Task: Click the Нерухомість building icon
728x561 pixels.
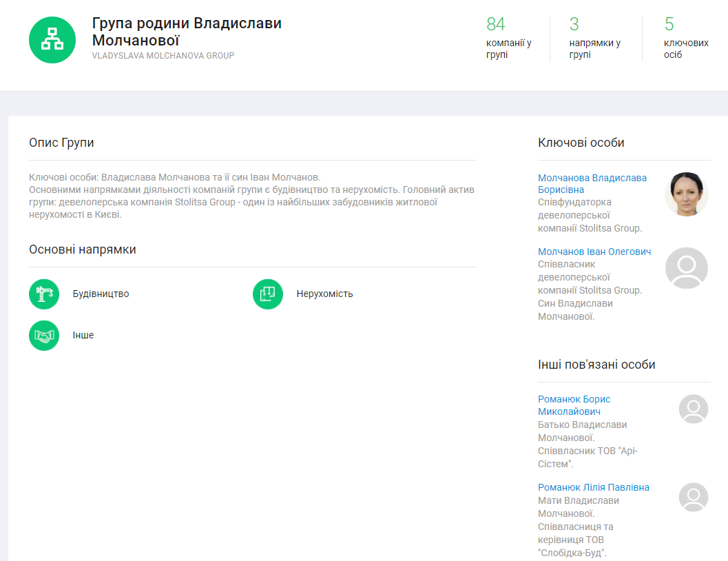Action: pyautogui.click(x=268, y=294)
